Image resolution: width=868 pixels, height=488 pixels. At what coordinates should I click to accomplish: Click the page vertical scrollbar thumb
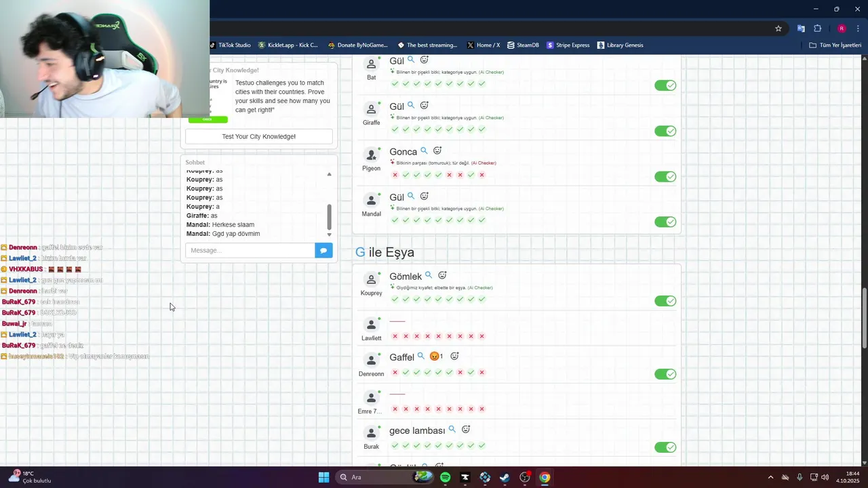coord(864,319)
